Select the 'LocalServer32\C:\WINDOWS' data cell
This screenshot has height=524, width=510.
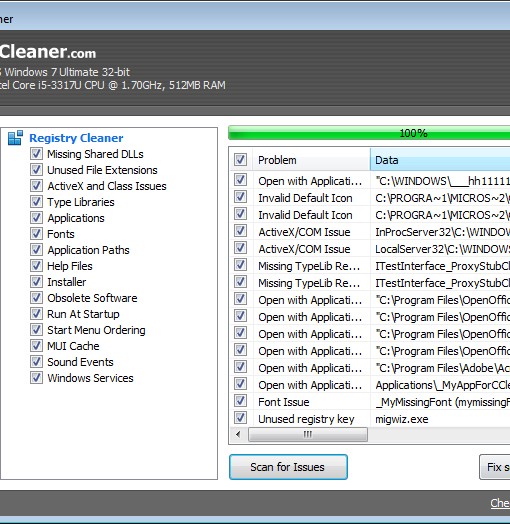[440, 249]
